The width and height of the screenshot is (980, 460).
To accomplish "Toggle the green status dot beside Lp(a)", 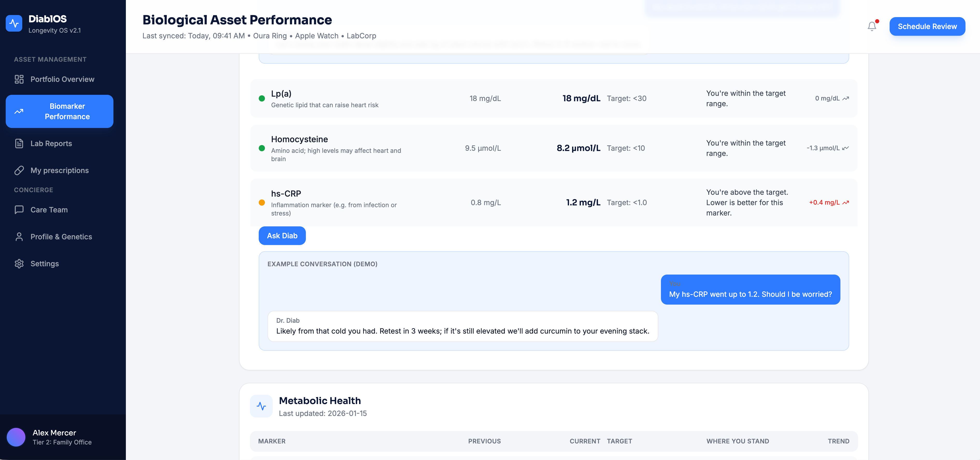I will 262,98.
